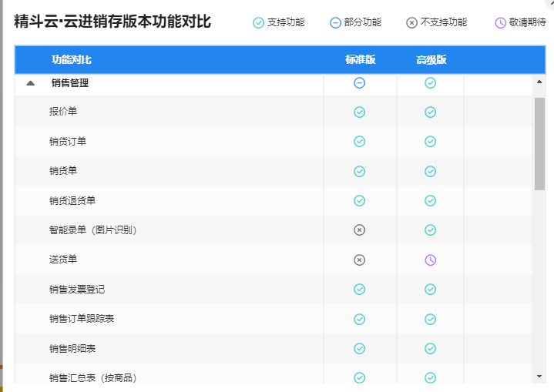
Task: Select the 功能对比 column header
Action: point(72,59)
